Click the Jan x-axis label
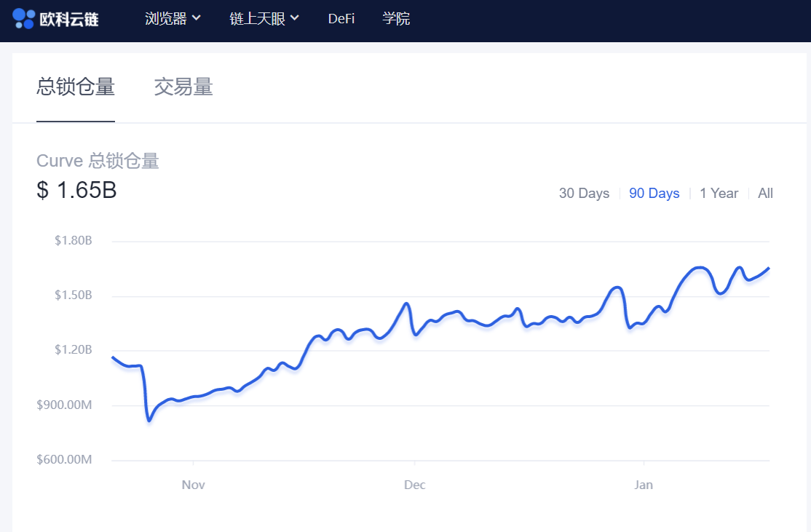 coord(644,485)
